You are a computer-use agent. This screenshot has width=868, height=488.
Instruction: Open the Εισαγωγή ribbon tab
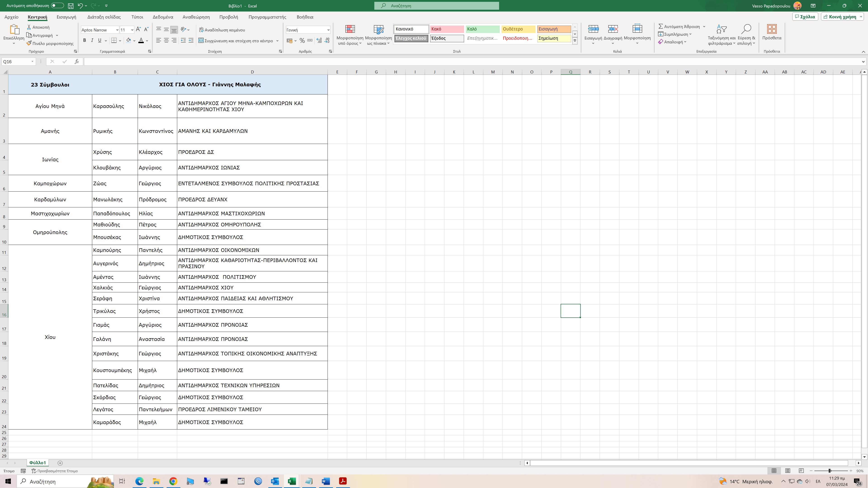66,17
